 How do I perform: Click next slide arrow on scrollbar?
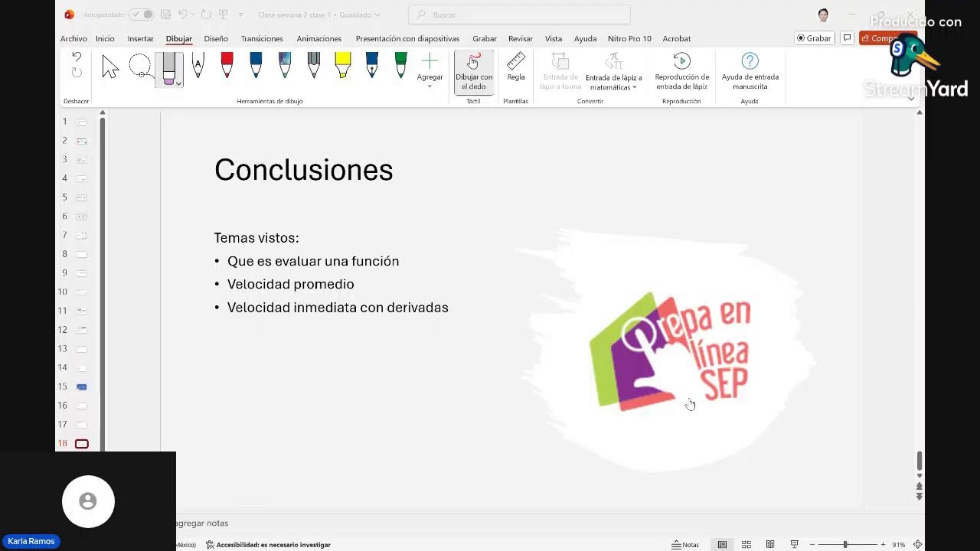[920, 497]
